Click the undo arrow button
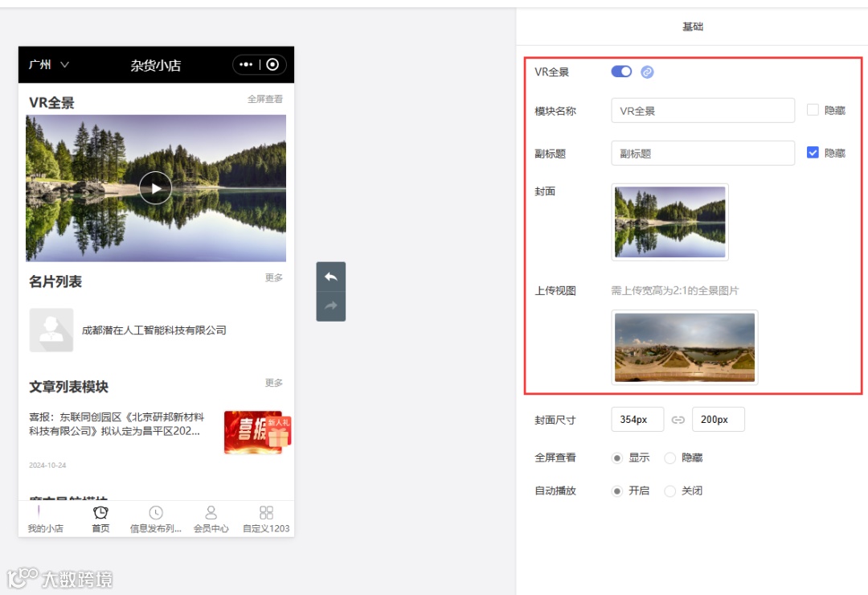Image resolution: width=868 pixels, height=595 pixels. [x=331, y=277]
